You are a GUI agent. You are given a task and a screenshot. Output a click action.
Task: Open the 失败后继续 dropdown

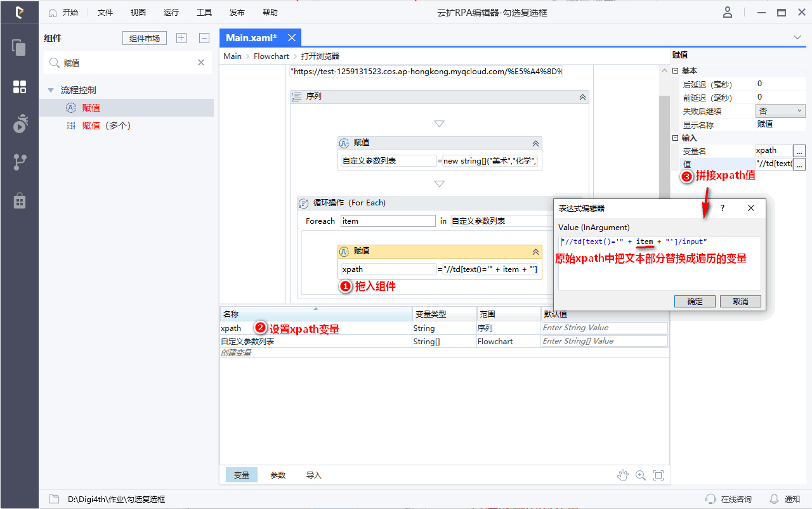pyautogui.click(x=780, y=111)
